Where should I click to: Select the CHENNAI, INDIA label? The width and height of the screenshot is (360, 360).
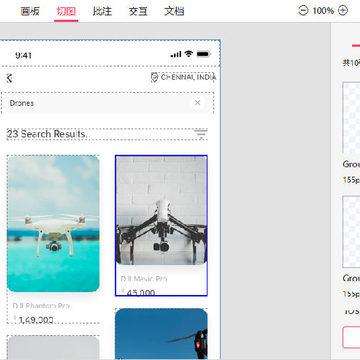tap(188, 77)
